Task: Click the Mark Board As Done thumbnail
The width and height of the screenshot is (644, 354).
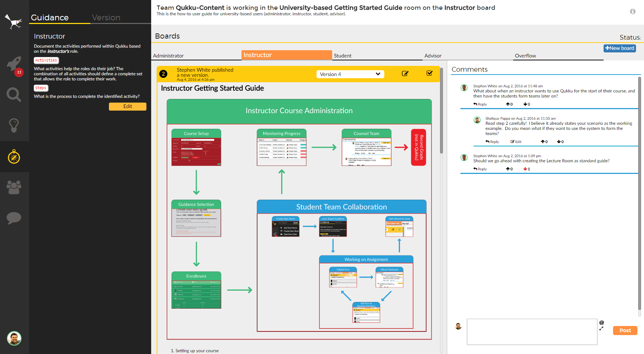Action: point(399,227)
